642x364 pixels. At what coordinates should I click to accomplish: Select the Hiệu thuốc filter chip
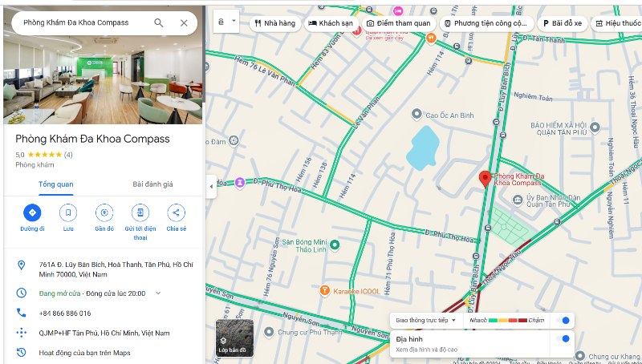point(617,23)
